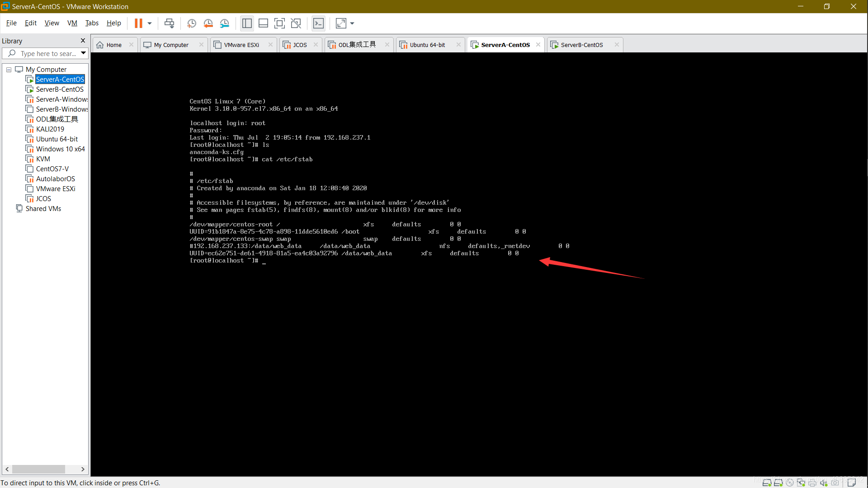Screen dimensions: 868x488
Task: Select ServerB-CentOS in library
Action: (x=60, y=89)
